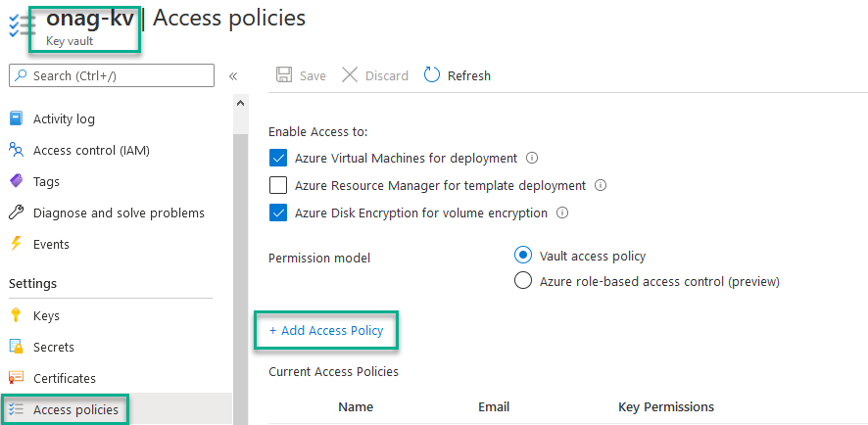
Task: Click the Access policies list icon in the sidebar
Action: coord(16,409)
